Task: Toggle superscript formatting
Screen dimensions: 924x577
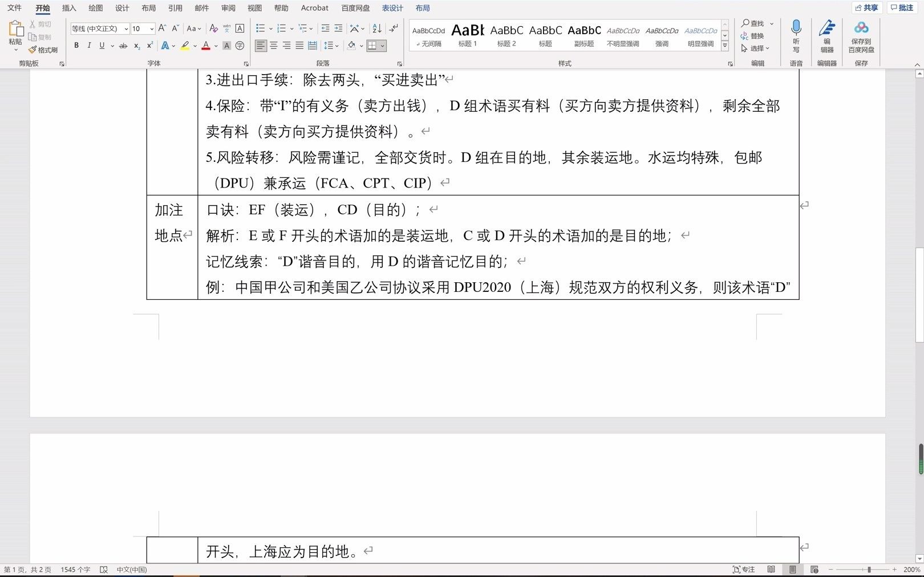Action: (149, 46)
